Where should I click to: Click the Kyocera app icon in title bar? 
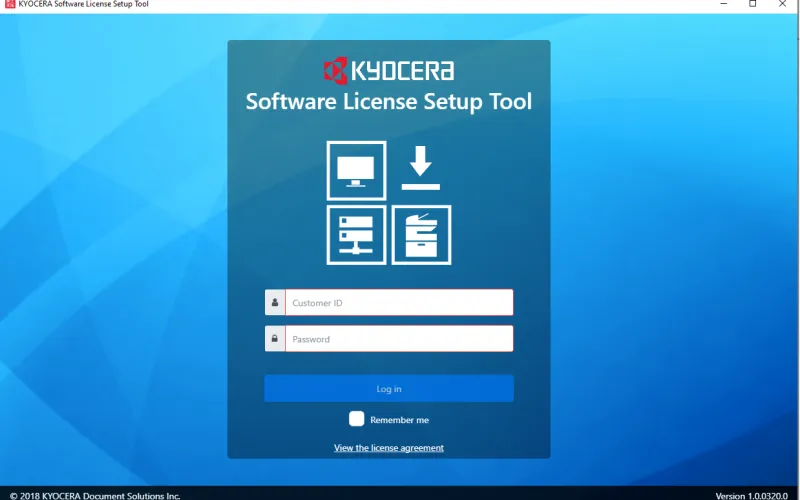[x=10, y=4]
